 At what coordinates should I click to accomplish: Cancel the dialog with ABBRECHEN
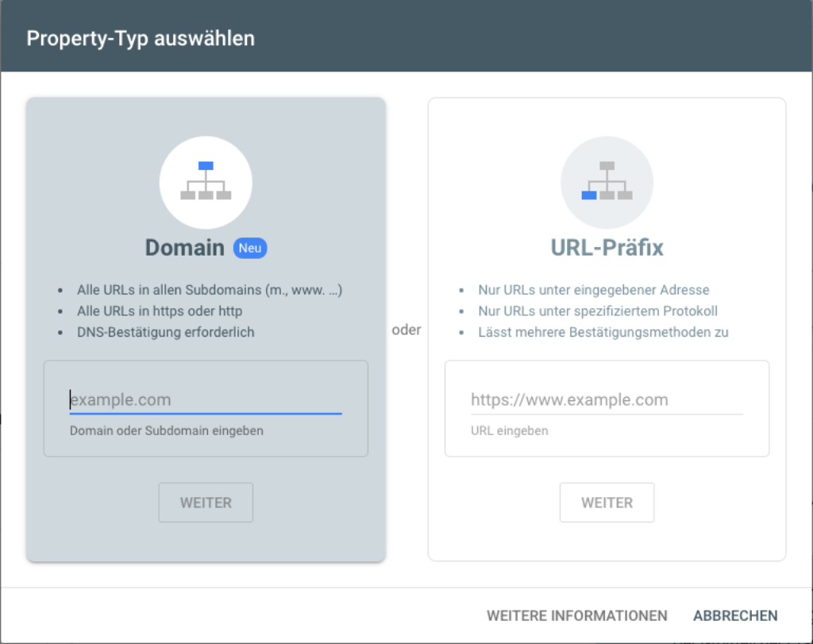pos(735,615)
